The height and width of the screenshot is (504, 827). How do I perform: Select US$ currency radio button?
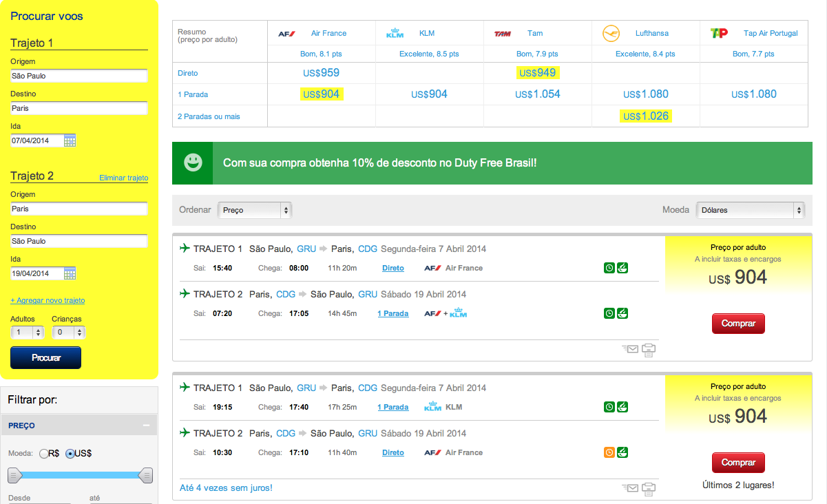tap(70, 454)
